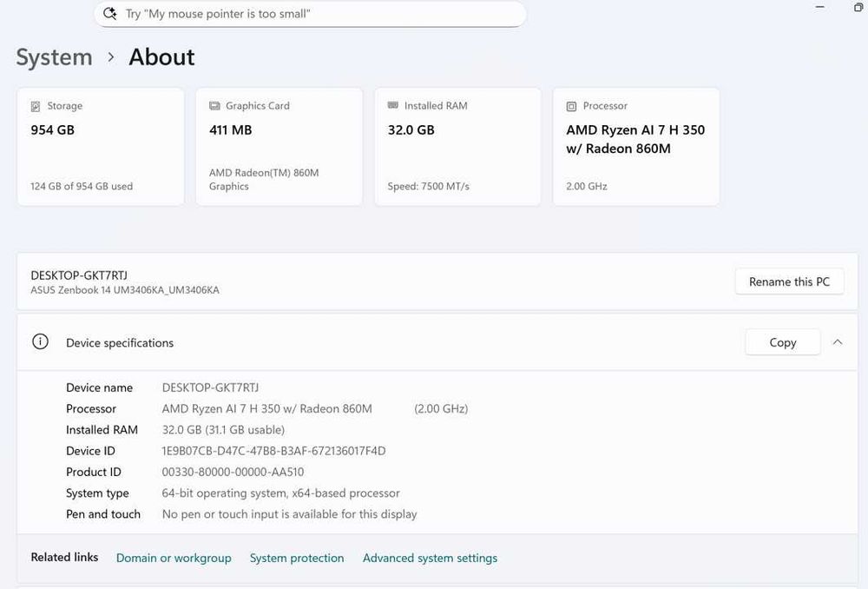This screenshot has height=589, width=868.
Task: Open Advanced system settings link
Action: tap(430, 558)
